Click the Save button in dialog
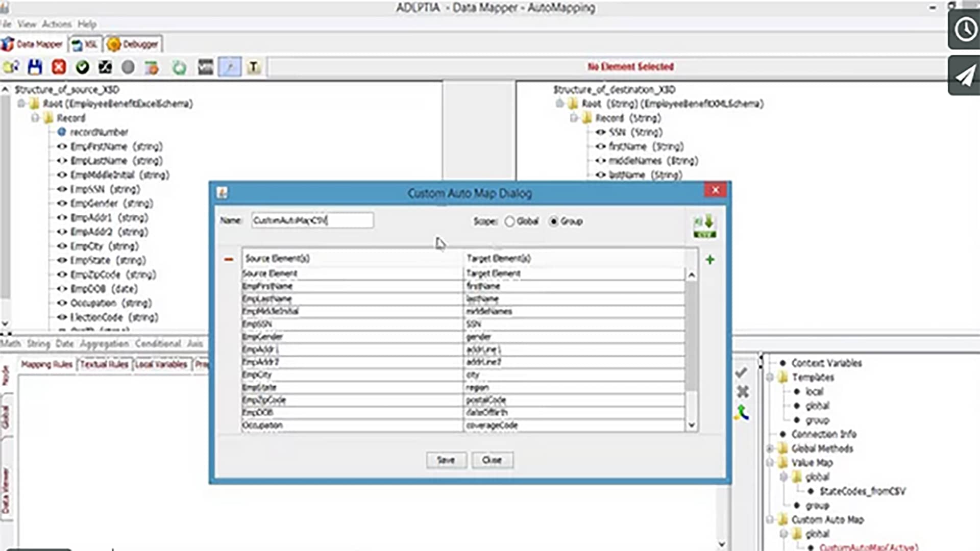This screenshot has width=980, height=551. click(446, 460)
